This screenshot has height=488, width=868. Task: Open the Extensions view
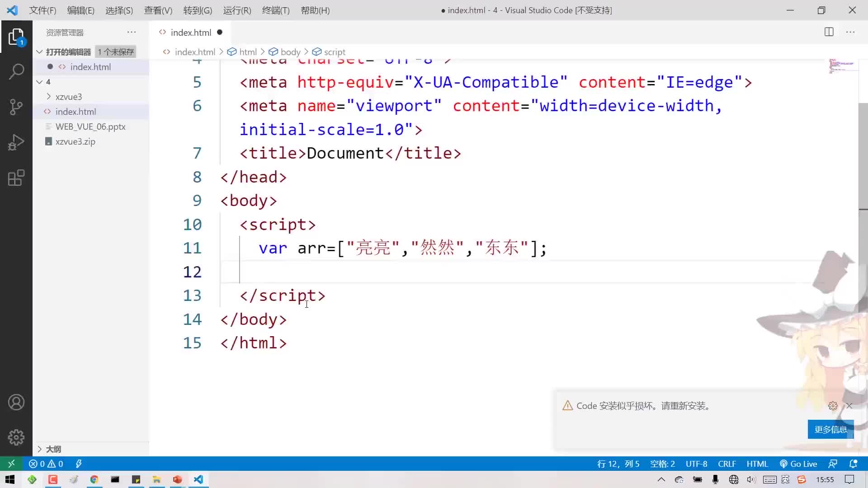(16, 178)
